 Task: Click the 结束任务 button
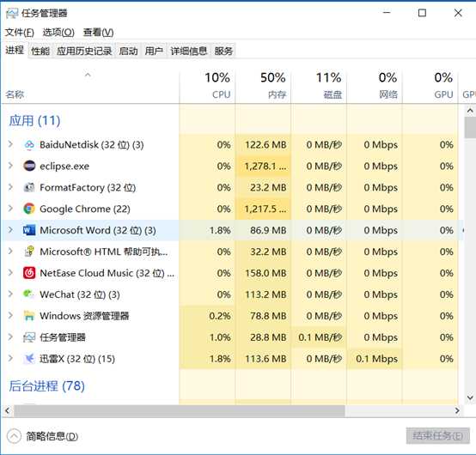437,436
